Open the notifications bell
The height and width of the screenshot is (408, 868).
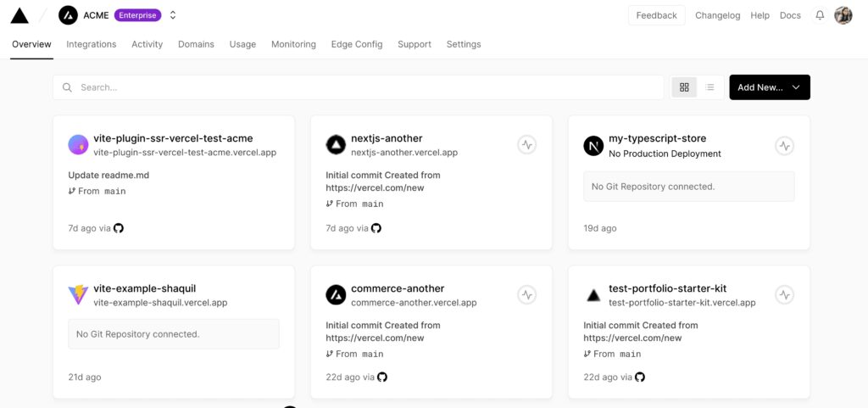coord(820,15)
